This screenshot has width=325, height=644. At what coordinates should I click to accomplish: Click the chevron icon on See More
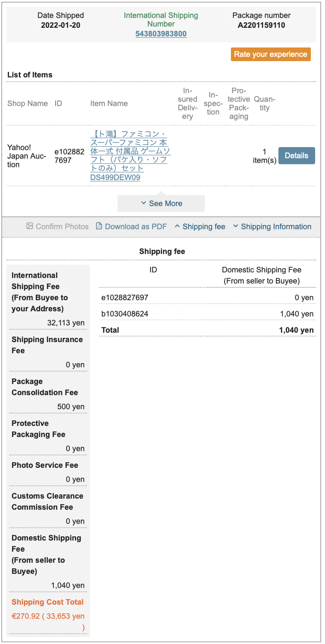click(x=144, y=203)
